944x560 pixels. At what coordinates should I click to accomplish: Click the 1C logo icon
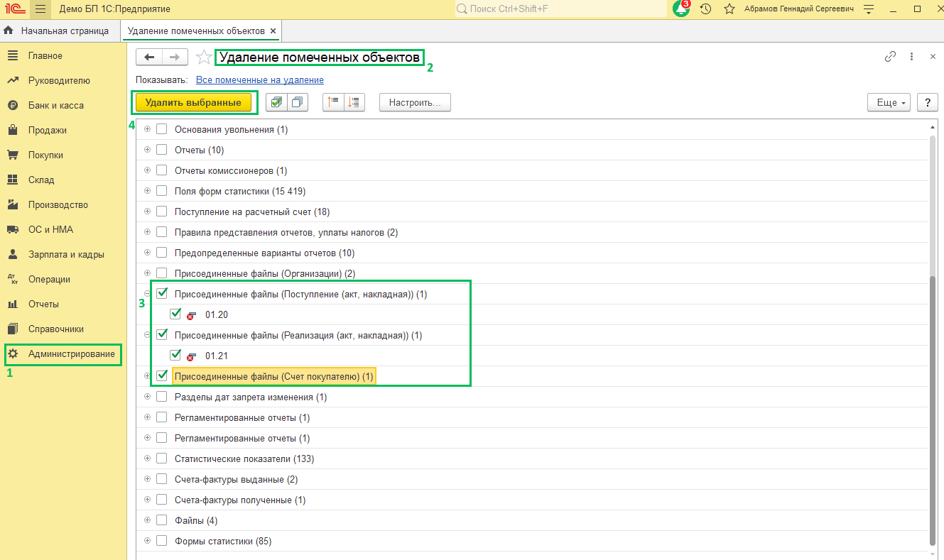13,9
